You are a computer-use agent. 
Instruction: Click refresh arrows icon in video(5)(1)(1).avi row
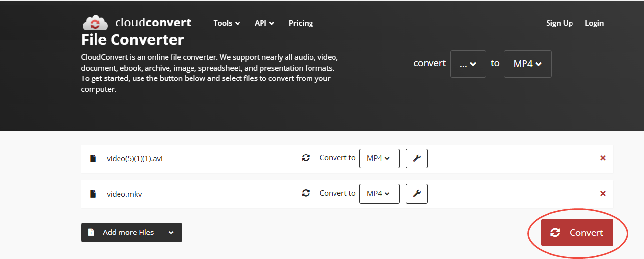(x=306, y=158)
